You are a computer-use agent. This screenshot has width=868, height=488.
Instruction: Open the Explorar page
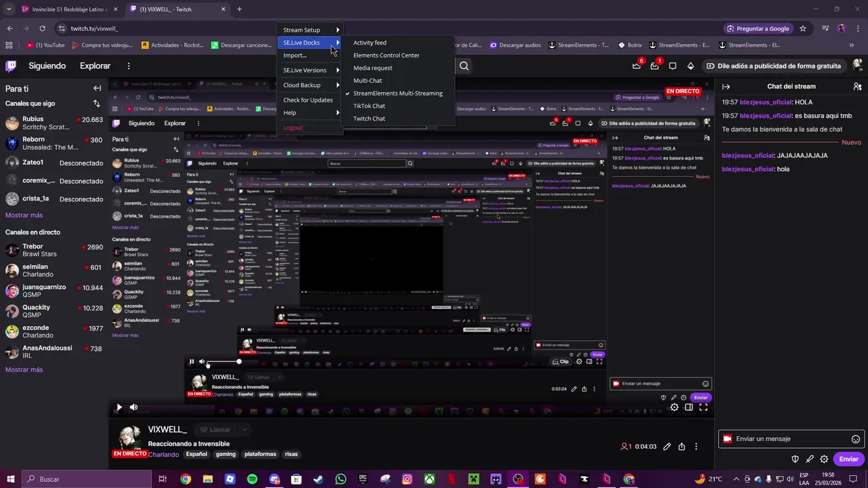(95, 66)
